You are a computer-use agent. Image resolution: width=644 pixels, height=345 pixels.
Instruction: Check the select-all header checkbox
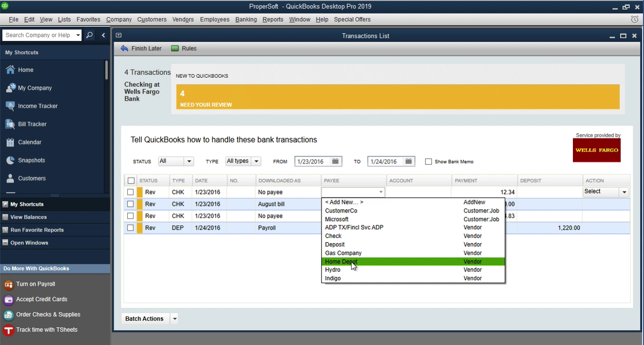point(131,181)
